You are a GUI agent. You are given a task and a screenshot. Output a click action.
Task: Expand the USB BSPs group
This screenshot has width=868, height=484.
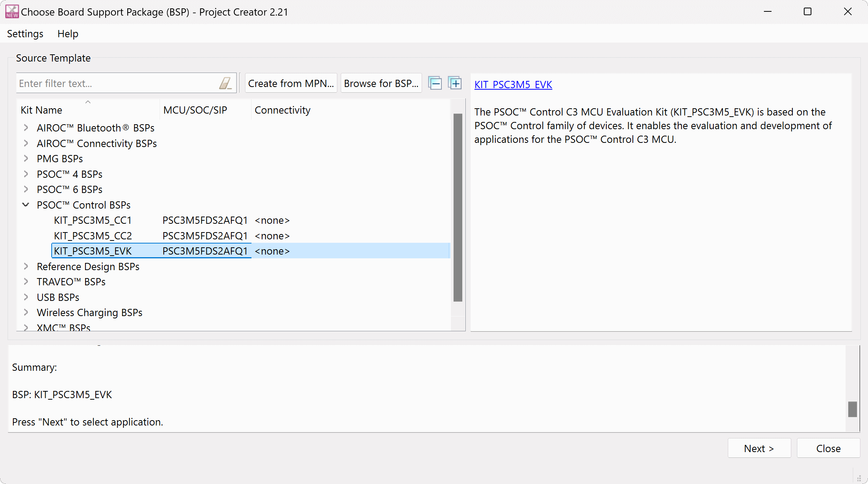tap(26, 297)
